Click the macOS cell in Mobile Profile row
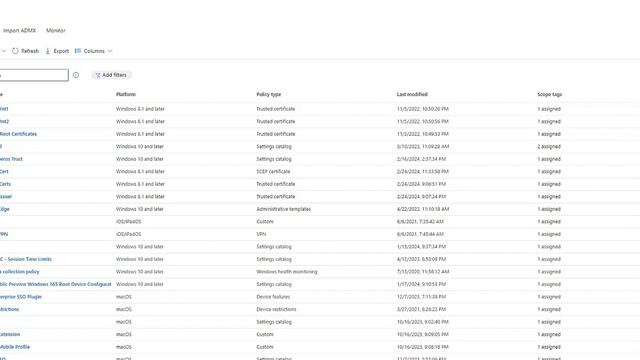This screenshot has height=360, width=640. (x=124, y=347)
